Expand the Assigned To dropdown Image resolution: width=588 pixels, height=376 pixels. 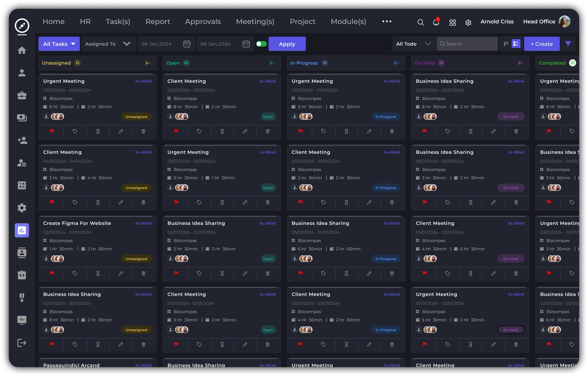[x=108, y=44]
